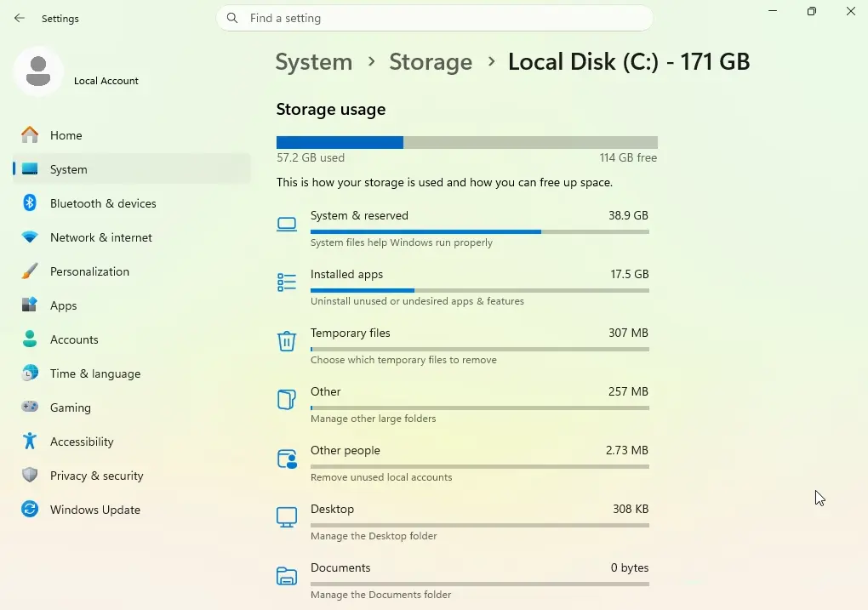Open Windows Update settings
The height and width of the screenshot is (610, 868).
[x=132, y=510]
